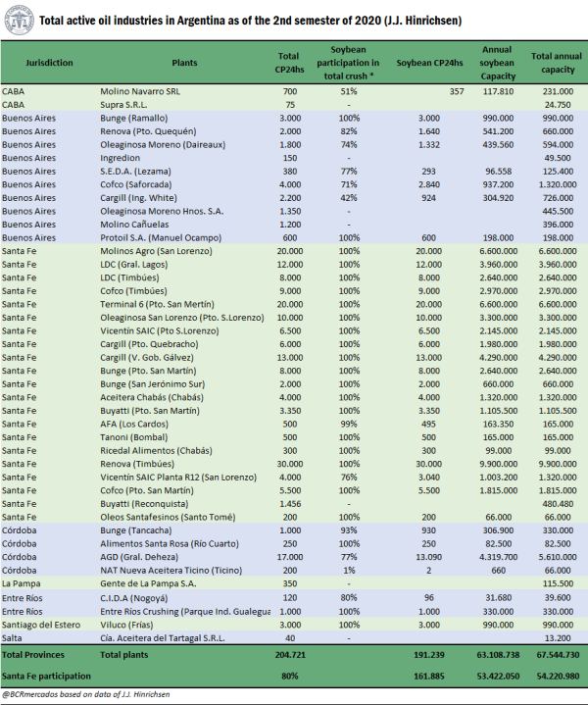Click the 'Total Provinces' row label
This screenshot has width=588, height=705.
point(32,655)
